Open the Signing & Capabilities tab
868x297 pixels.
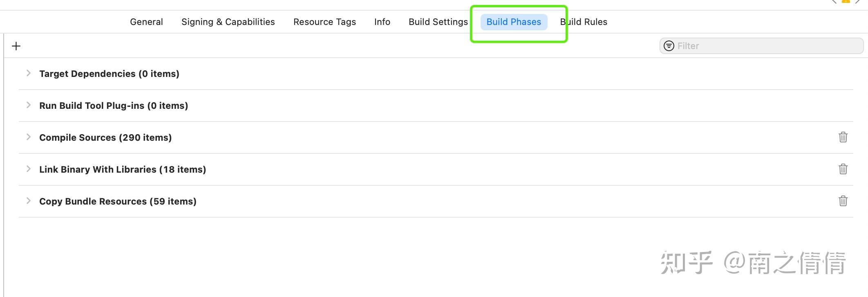point(228,22)
